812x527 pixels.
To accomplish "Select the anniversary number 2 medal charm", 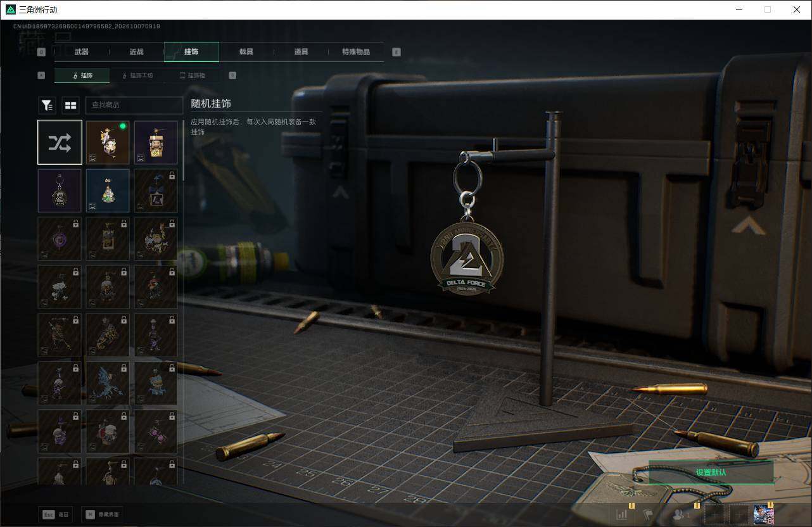I will point(60,191).
